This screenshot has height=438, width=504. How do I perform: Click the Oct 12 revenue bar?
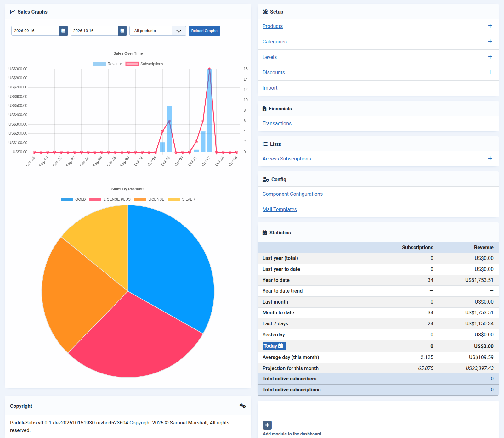click(210, 110)
